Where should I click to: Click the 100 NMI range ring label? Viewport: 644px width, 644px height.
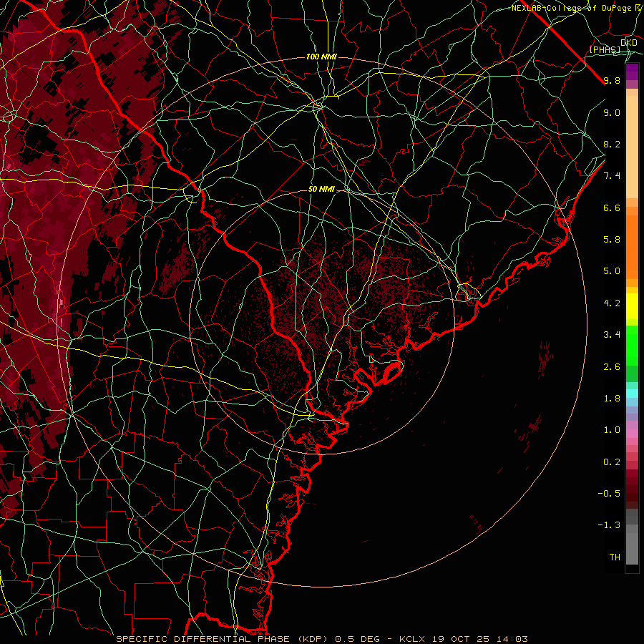[321, 57]
